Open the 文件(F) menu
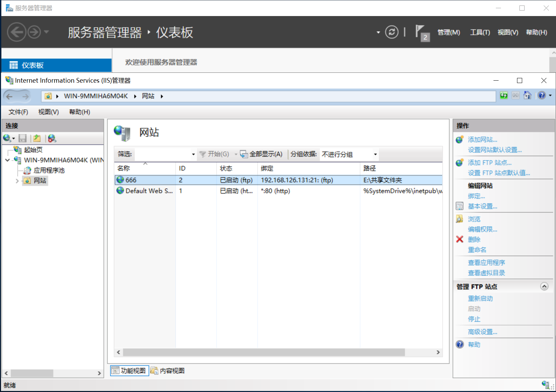This screenshot has width=556, height=392. pos(18,112)
